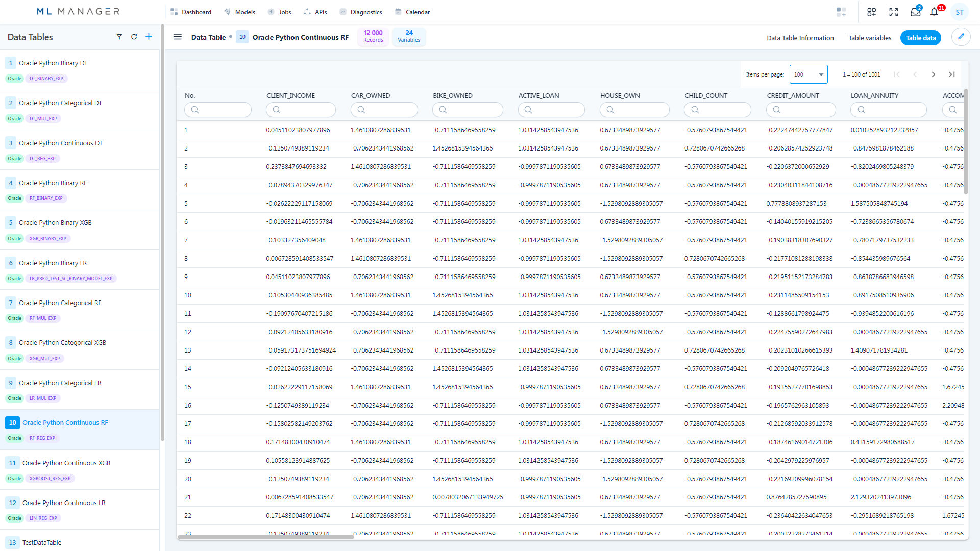Select Oracle Python Continuous RF in sidebar
The image size is (980, 551).
click(80, 430)
